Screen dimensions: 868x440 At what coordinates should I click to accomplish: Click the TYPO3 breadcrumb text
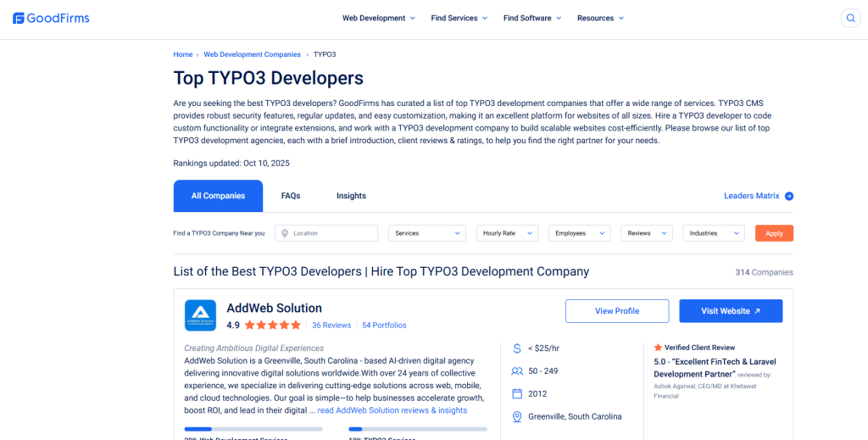pyautogui.click(x=325, y=55)
